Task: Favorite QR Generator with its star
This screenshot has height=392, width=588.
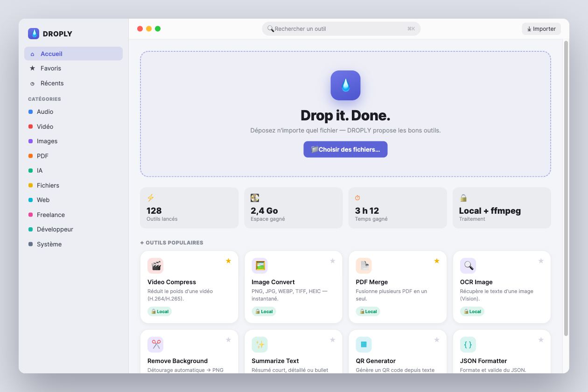Action: coord(437,340)
